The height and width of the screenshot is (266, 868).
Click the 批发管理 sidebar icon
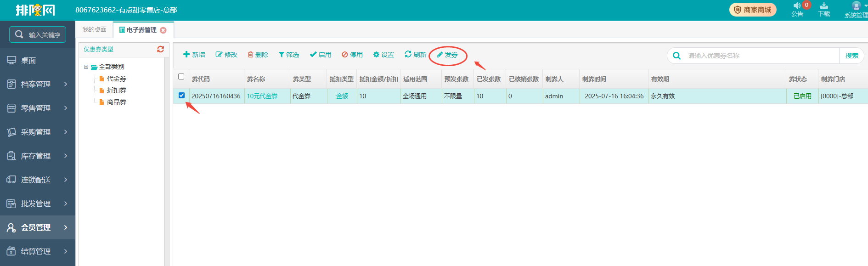tap(11, 204)
